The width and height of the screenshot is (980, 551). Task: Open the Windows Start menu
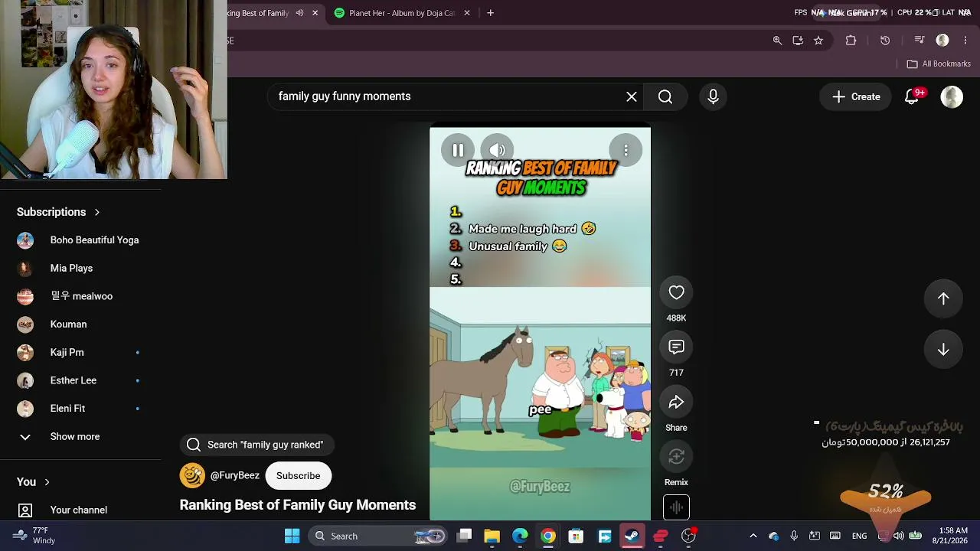(292, 536)
